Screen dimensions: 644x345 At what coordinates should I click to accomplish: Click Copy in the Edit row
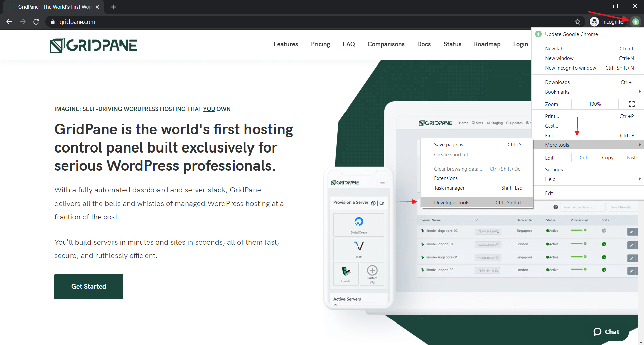click(608, 157)
